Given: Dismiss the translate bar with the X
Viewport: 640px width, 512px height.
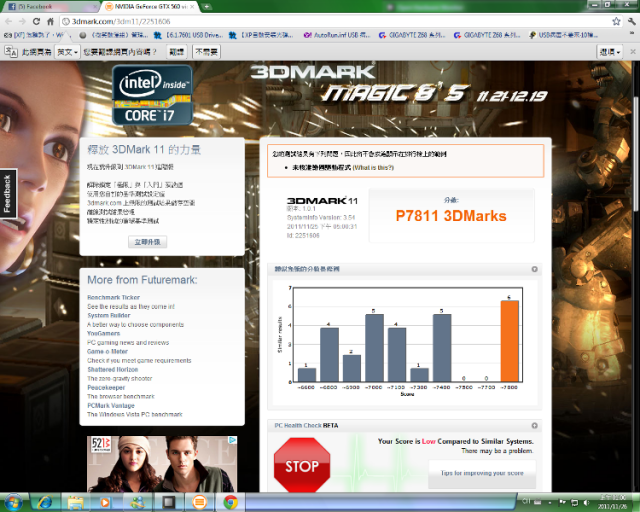Looking at the screenshot, I should (x=633, y=52).
